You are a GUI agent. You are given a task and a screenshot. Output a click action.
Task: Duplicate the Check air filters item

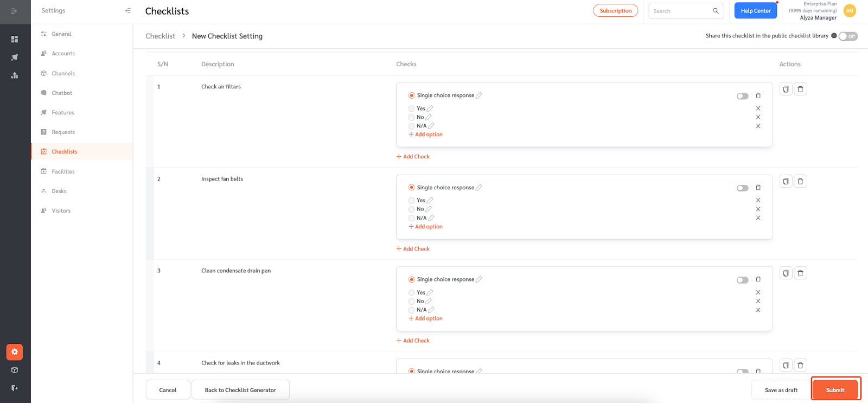click(786, 89)
